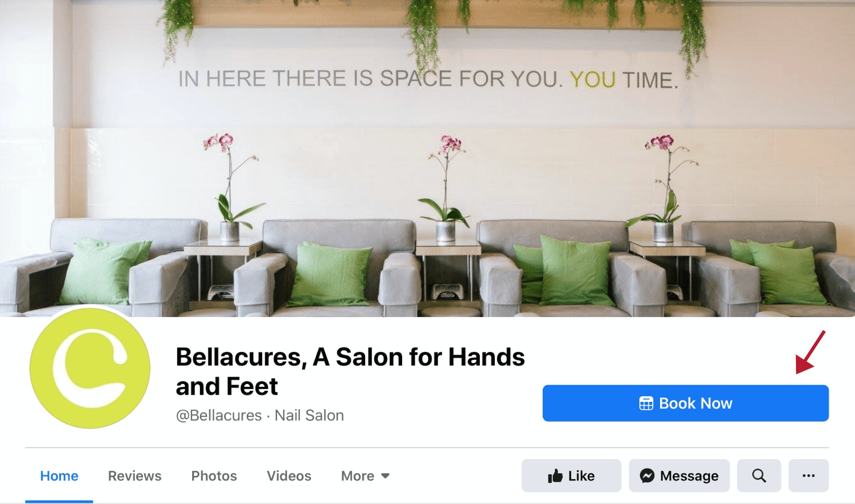The width and height of the screenshot is (855, 504).
Task: Click the 'YOU TIME' wall text in cover
Action: point(624,80)
